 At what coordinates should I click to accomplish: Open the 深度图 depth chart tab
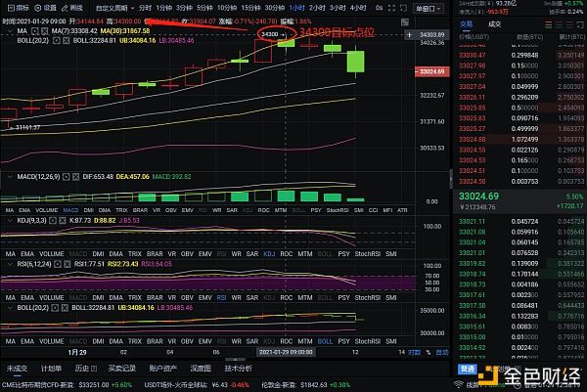[x=201, y=369]
